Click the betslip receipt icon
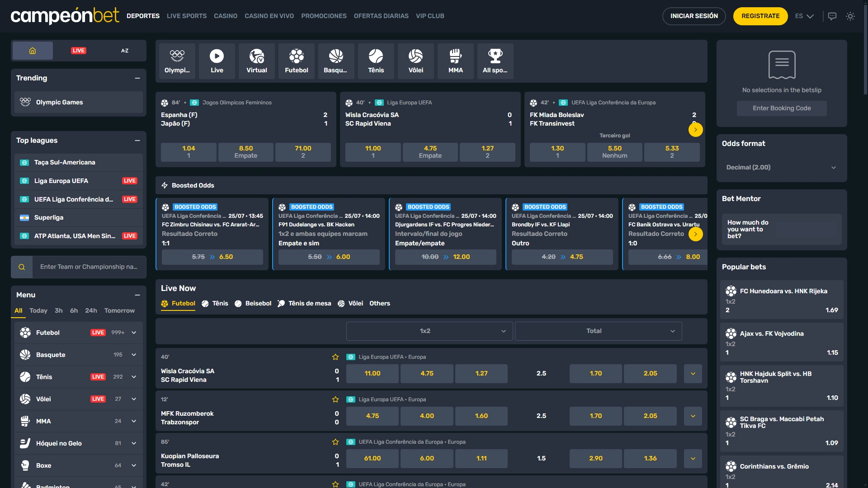This screenshot has height=488, width=868. click(x=782, y=65)
